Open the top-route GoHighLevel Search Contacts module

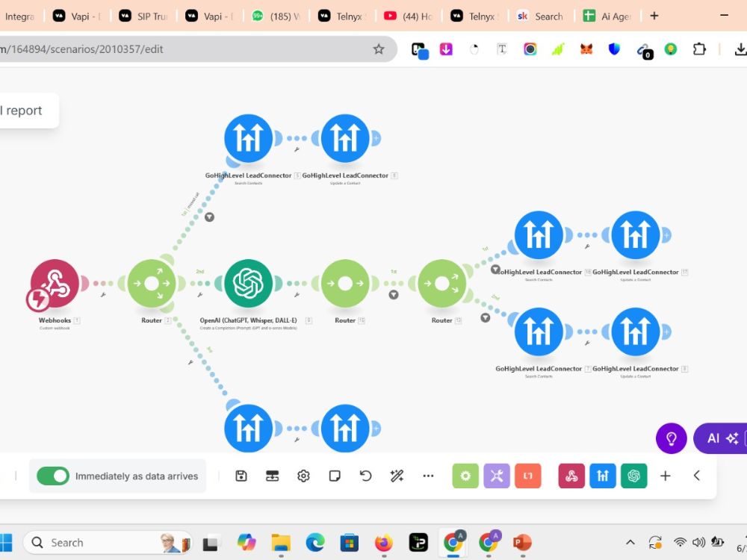(x=248, y=138)
